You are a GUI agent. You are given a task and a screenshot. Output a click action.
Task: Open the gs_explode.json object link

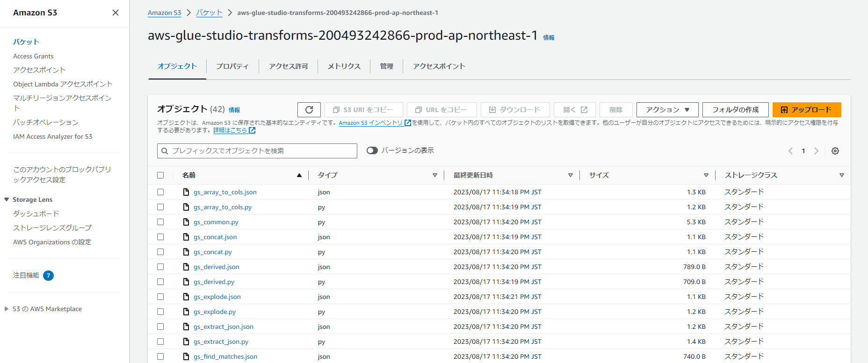[217, 297]
